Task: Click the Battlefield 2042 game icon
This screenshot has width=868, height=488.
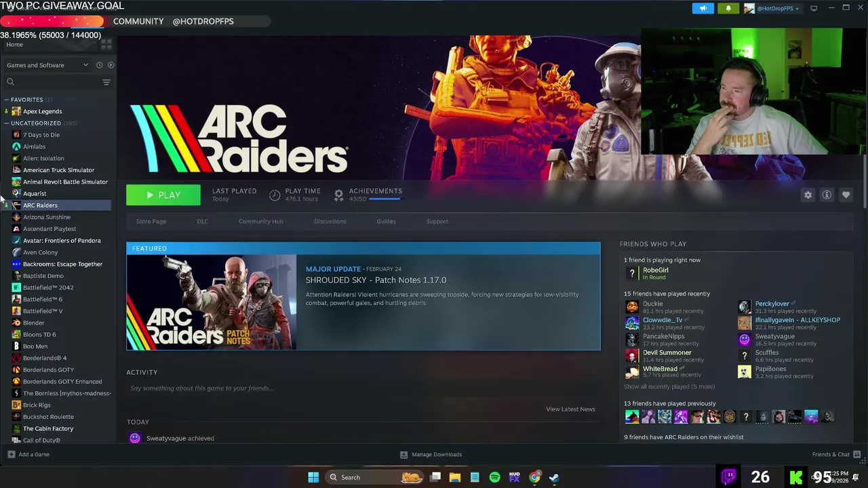Action: [16, 287]
